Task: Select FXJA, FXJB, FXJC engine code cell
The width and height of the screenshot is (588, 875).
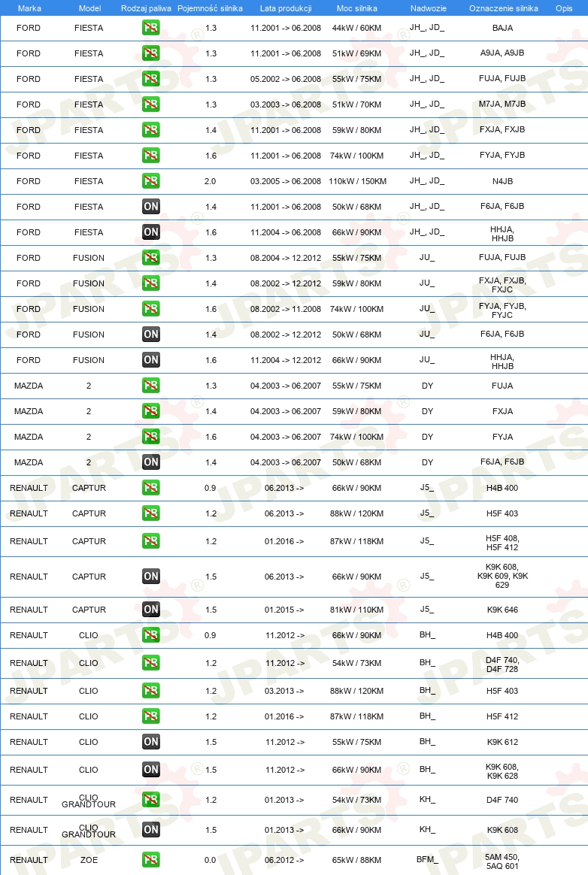Action: (502, 285)
